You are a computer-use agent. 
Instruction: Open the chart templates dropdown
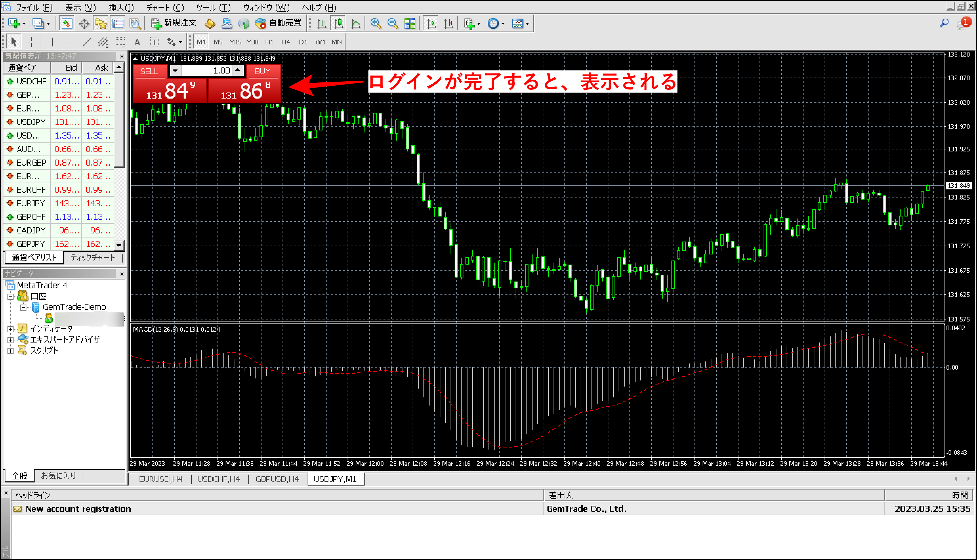point(521,23)
